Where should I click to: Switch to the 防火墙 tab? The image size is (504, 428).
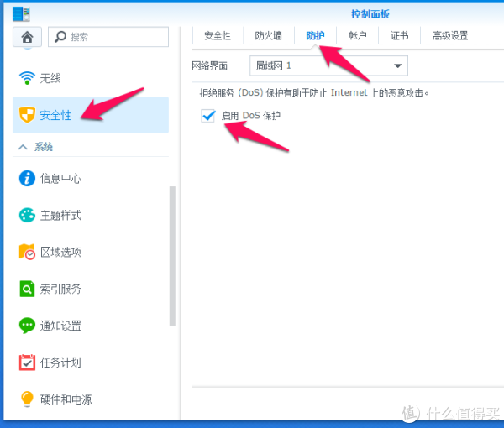(x=268, y=35)
